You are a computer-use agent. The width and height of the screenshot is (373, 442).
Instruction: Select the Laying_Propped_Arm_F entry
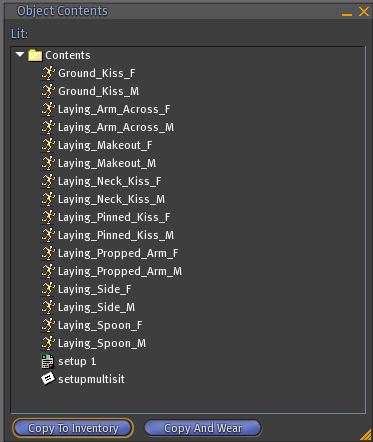tap(118, 253)
